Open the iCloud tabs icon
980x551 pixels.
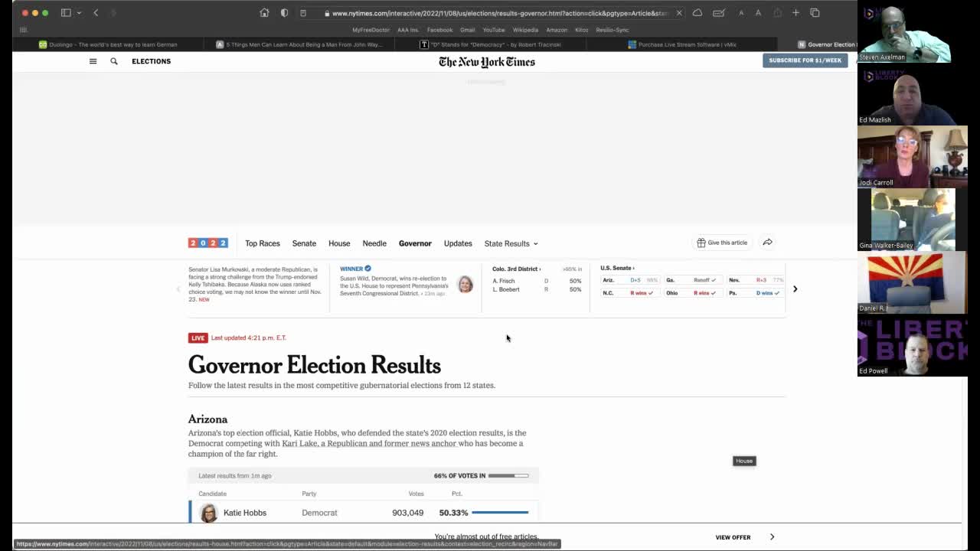point(697,12)
